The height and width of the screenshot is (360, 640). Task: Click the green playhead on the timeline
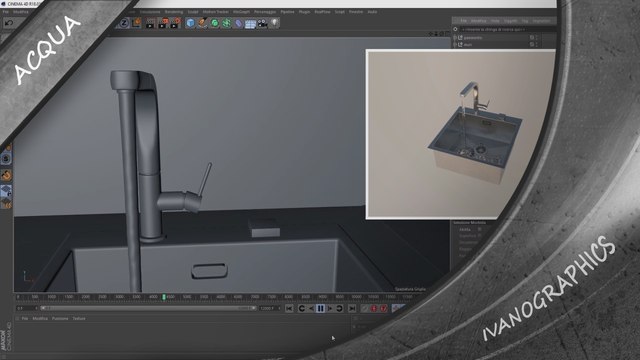coord(164,297)
